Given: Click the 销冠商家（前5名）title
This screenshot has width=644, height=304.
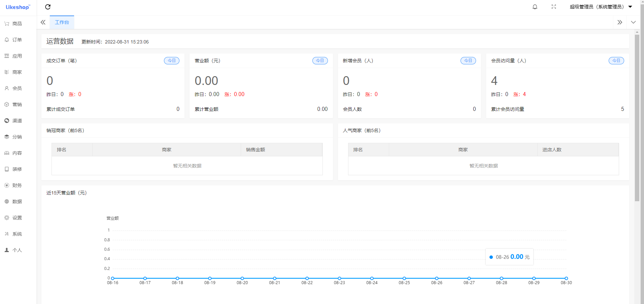Looking at the screenshot, I should pos(65,130).
